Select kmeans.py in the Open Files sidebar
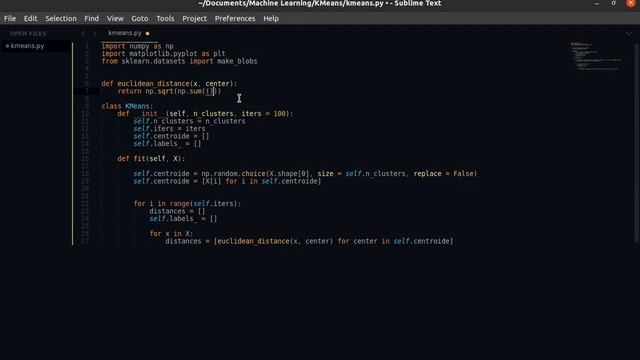640x360 pixels. click(x=27, y=46)
